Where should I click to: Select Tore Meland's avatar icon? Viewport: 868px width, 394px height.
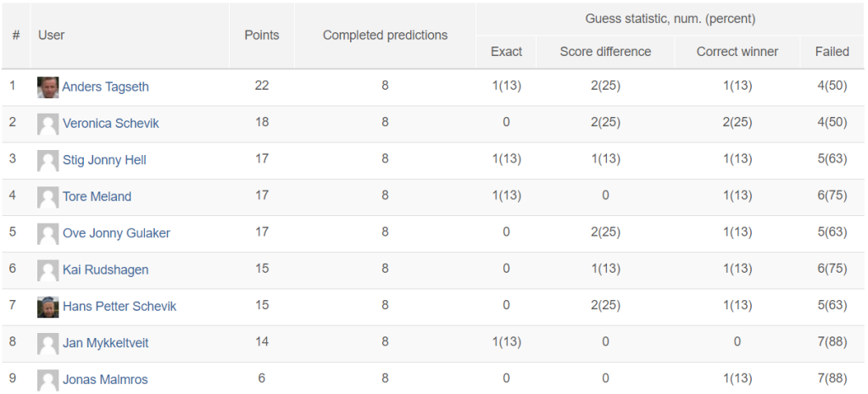48,197
